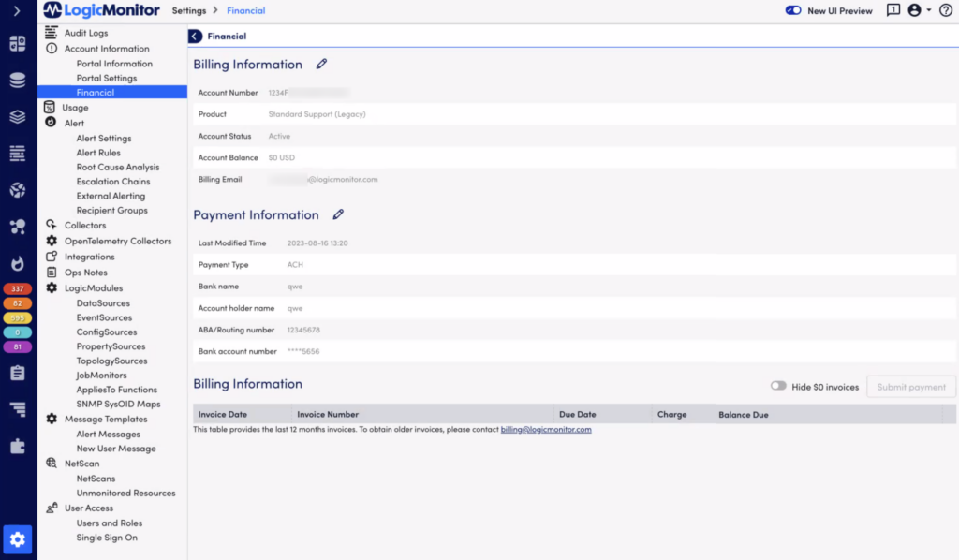959x560 pixels.
Task: Open the clipboard reports icon in rail
Action: [17, 373]
